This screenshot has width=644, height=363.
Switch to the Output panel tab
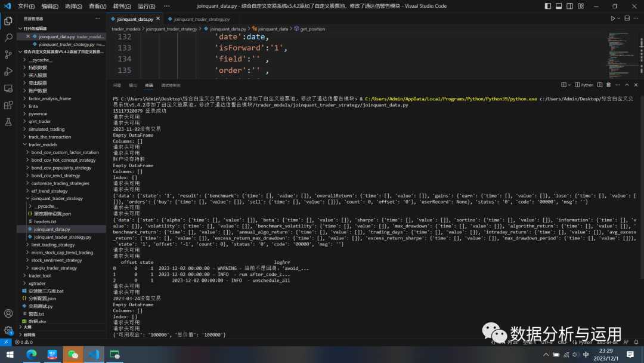[x=132, y=85]
